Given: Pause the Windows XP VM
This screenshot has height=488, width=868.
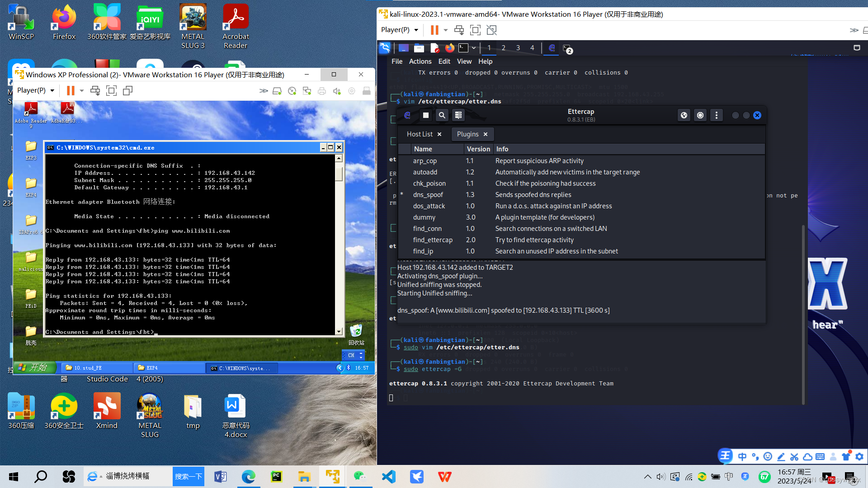Looking at the screenshot, I should [x=71, y=90].
